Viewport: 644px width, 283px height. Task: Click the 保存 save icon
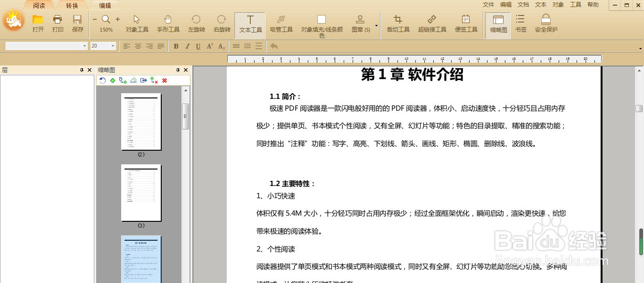[77, 24]
